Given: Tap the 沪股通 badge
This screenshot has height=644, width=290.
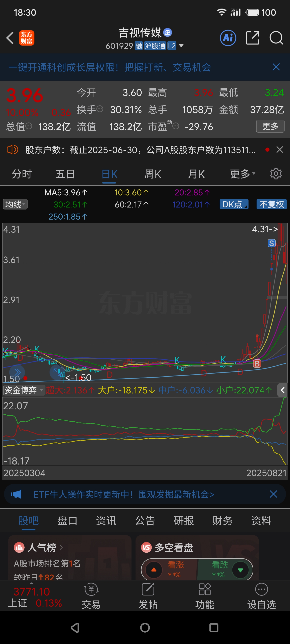Looking at the screenshot, I should 155,46.
